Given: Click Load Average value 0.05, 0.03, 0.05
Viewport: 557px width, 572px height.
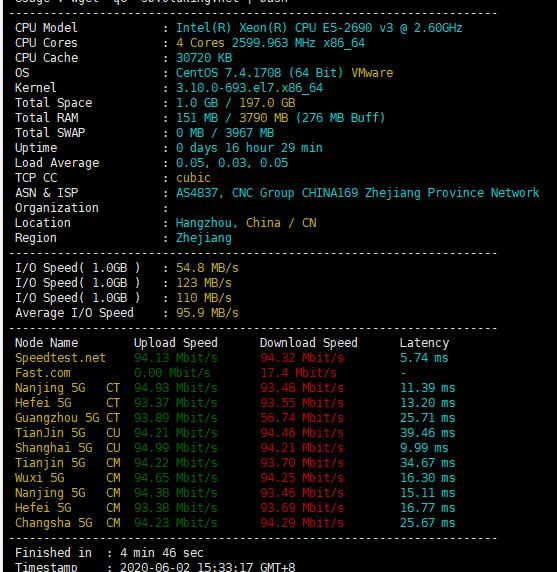Looking at the screenshot, I should click(232, 163).
